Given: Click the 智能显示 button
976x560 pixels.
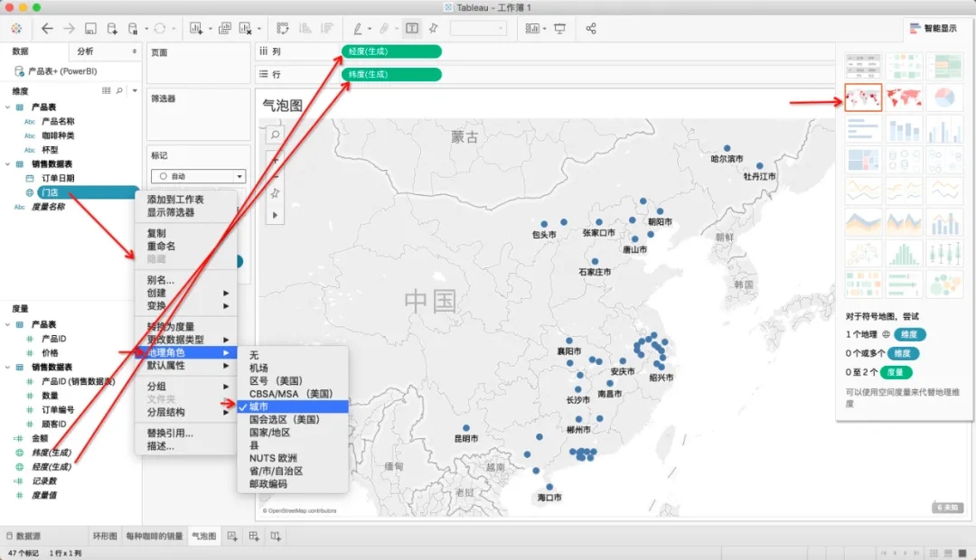Looking at the screenshot, I should [934, 28].
